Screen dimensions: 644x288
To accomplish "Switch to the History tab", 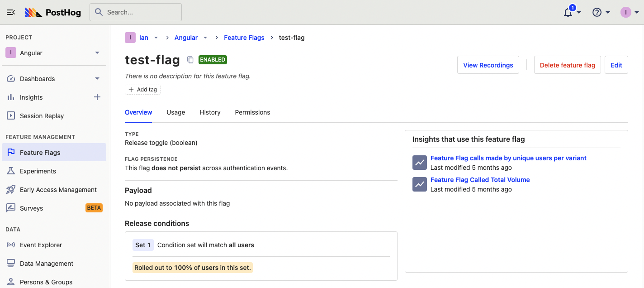I will [210, 112].
